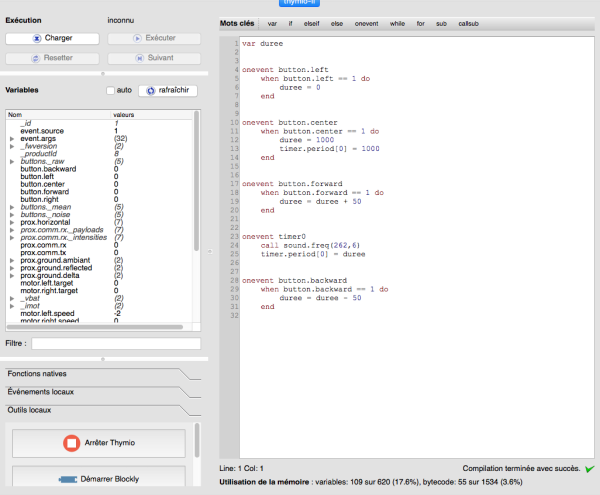The width and height of the screenshot is (600, 495).
Task: Click the Charger button
Action: [x=52, y=38]
